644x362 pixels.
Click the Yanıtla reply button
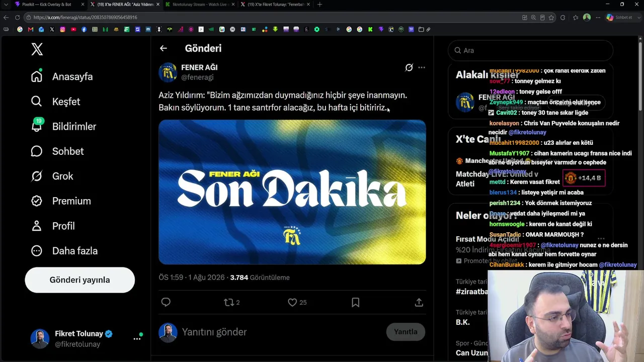[406, 332]
